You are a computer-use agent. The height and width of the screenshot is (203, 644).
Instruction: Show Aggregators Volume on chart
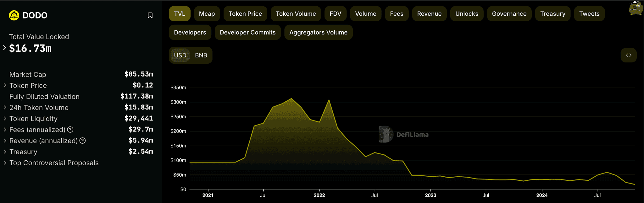318,32
